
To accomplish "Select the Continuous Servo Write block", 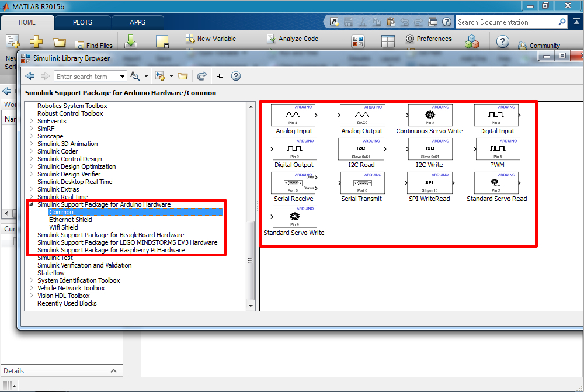I will point(430,115).
